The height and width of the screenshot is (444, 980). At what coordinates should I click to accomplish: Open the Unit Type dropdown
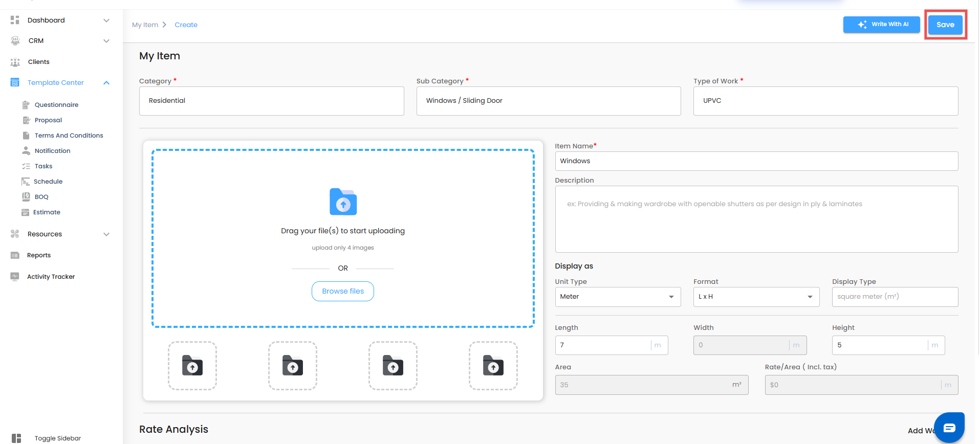[618, 297]
